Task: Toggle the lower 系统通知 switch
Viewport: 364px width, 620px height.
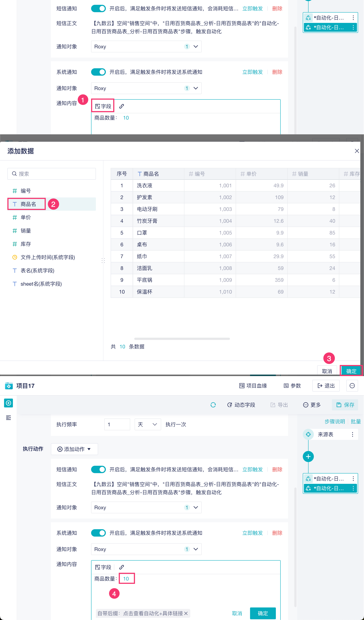Action: coord(98,533)
